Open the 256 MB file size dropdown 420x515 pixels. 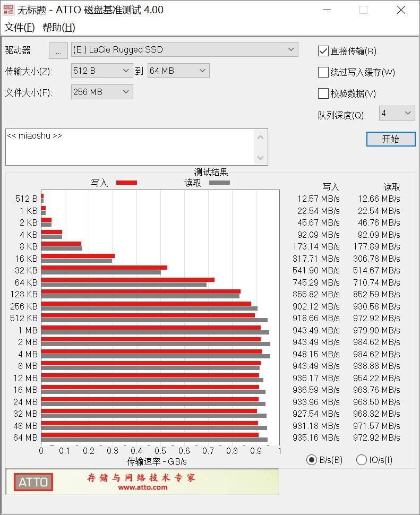click(x=102, y=92)
